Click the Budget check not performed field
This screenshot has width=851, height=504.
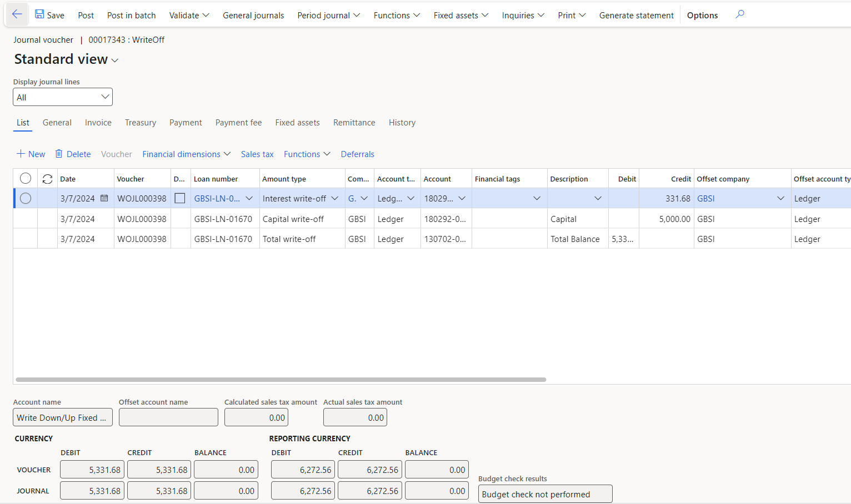545,494
